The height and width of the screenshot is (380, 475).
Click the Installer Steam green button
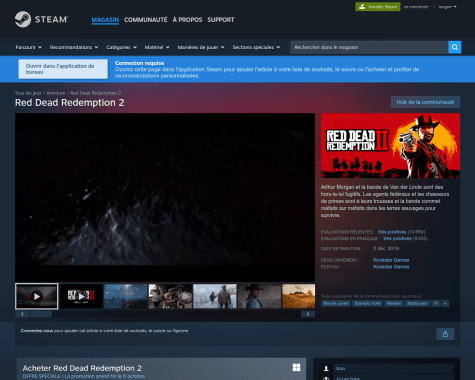tap(378, 7)
